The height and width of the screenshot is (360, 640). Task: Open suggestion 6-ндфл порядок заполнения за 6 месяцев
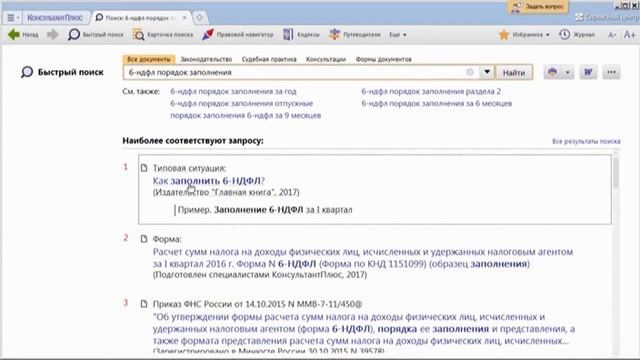(437, 103)
